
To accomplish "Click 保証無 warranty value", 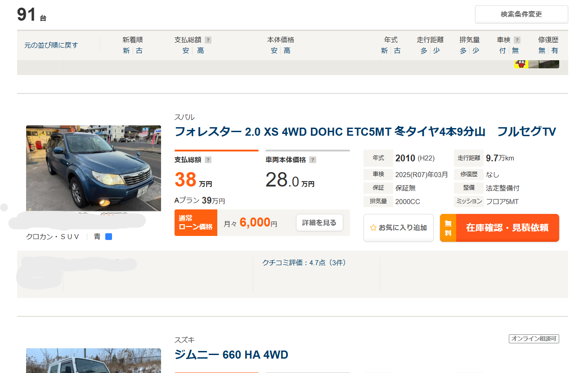I will click(405, 188).
